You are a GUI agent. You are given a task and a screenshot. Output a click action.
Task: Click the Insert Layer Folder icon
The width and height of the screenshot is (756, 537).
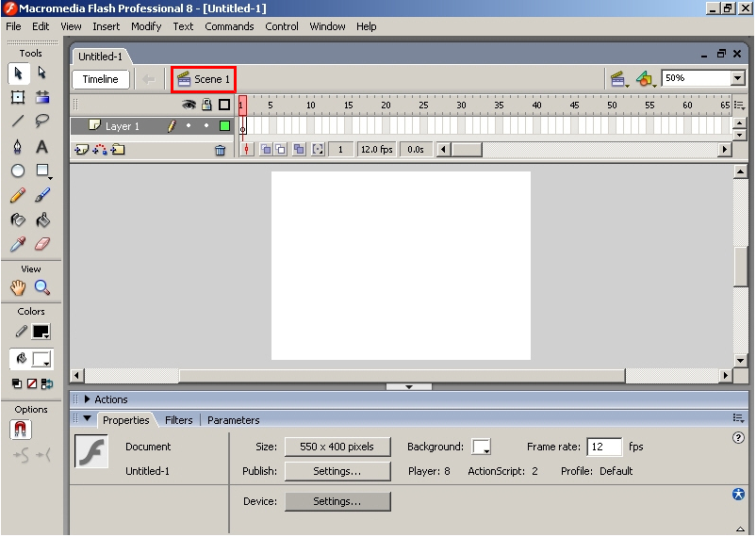click(118, 150)
